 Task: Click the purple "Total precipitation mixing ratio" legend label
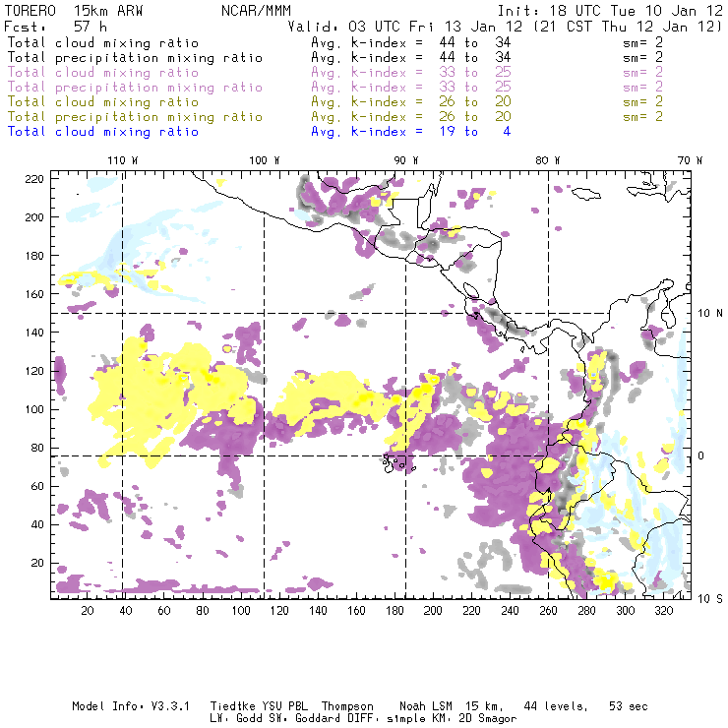[135, 88]
